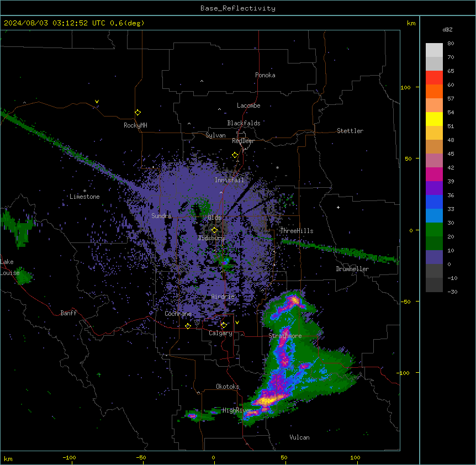Pick the pink 42-45 dBZ legend swatch
Image resolution: width=476 pixels, height=465 pixels.
coord(434,160)
